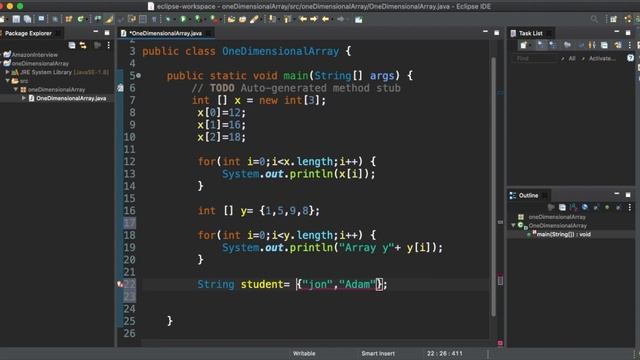
Task: Click the '22 : 26 : 411' cursor position
Action: (x=444, y=353)
